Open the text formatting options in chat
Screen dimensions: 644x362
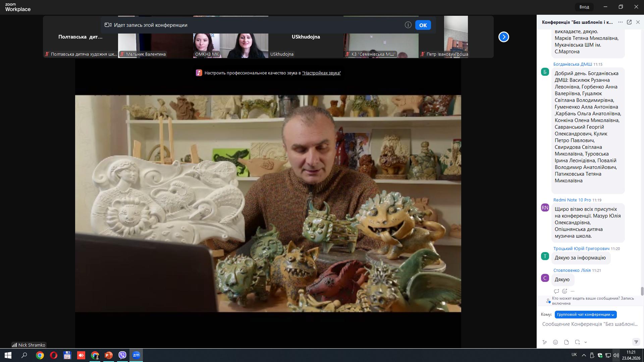coord(544,342)
